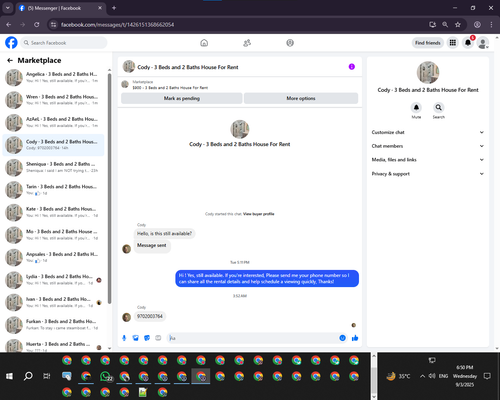Send a thumbs-up like
This screenshot has height=400, width=500.
[355, 338]
